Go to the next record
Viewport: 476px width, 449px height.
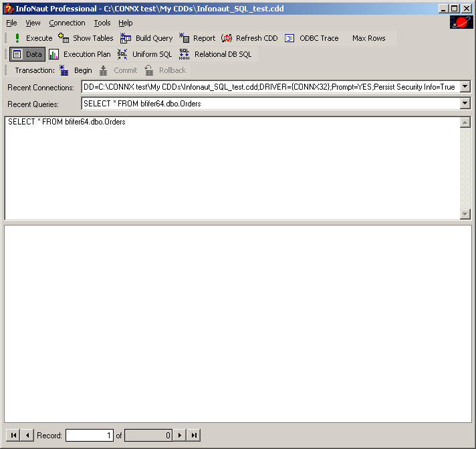pyautogui.click(x=180, y=436)
